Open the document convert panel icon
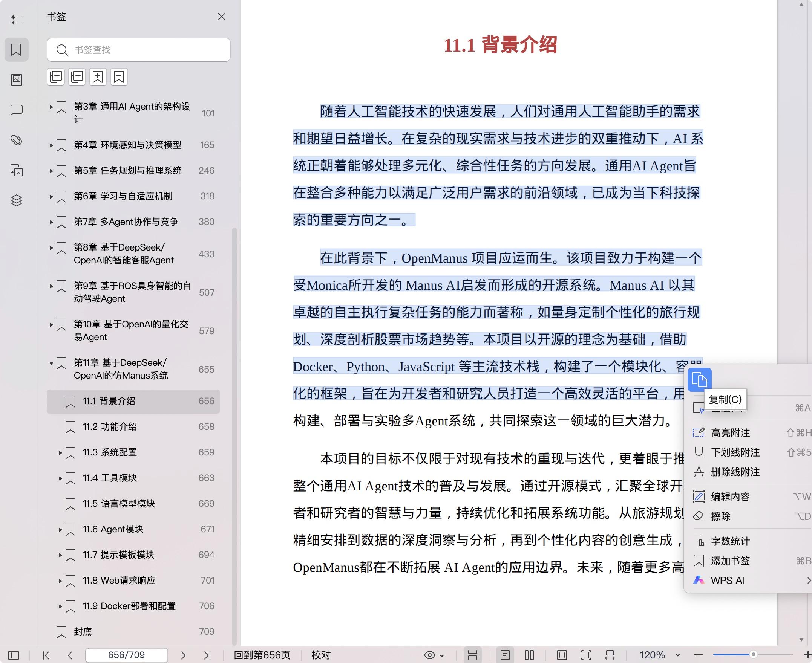Screen dimensions: 812x663 (x=17, y=170)
